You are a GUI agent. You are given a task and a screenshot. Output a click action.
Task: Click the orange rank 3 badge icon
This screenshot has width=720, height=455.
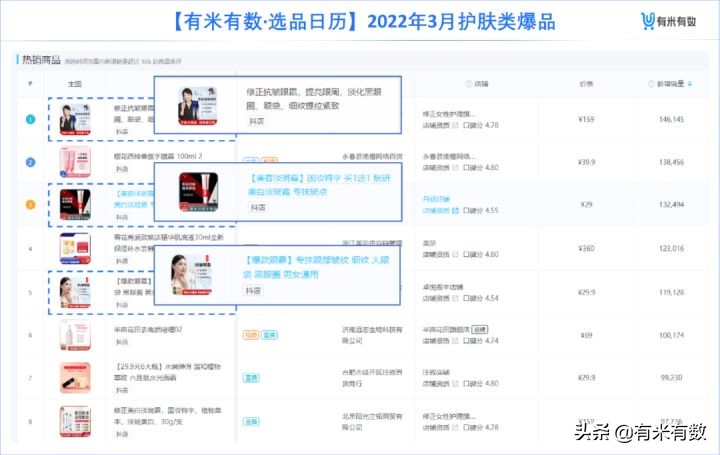point(30,204)
